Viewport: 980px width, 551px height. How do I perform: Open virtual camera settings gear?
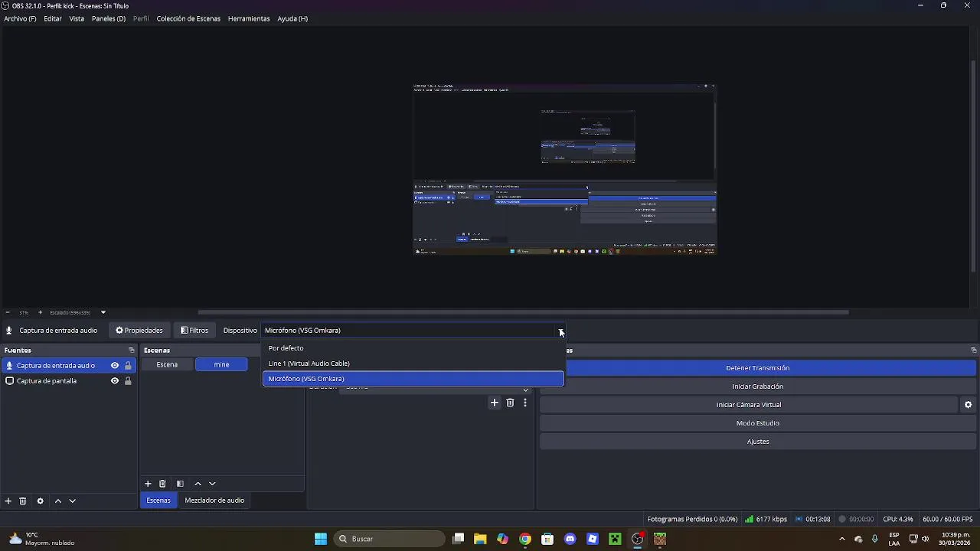pyautogui.click(x=968, y=405)
